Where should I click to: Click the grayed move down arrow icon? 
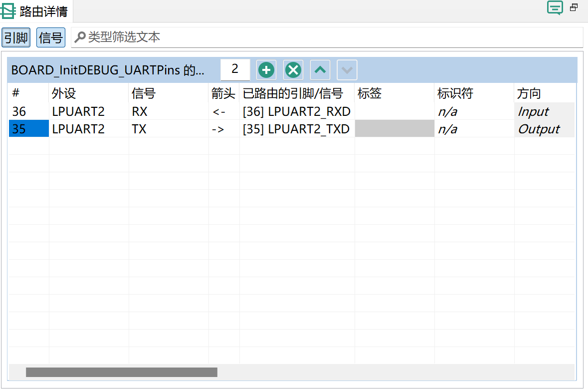(x=347, y=70)
